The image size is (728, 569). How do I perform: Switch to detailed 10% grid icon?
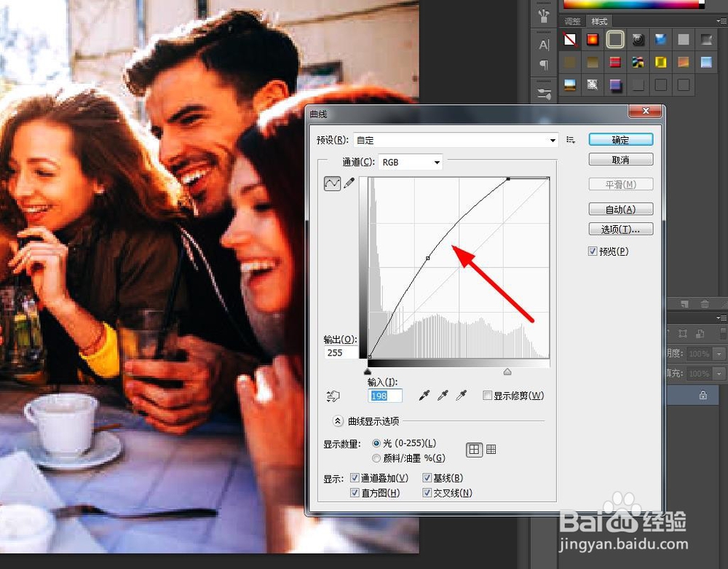click(x=491, y=450)
